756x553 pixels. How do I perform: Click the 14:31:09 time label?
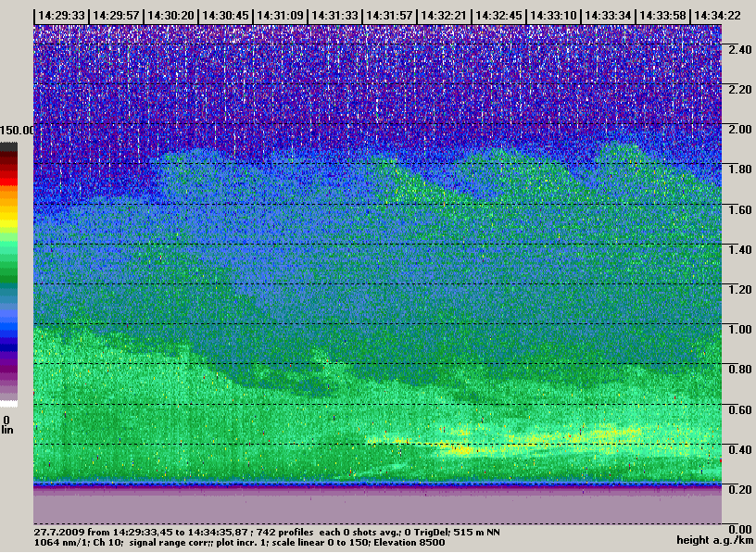click(x=280, y=16)
